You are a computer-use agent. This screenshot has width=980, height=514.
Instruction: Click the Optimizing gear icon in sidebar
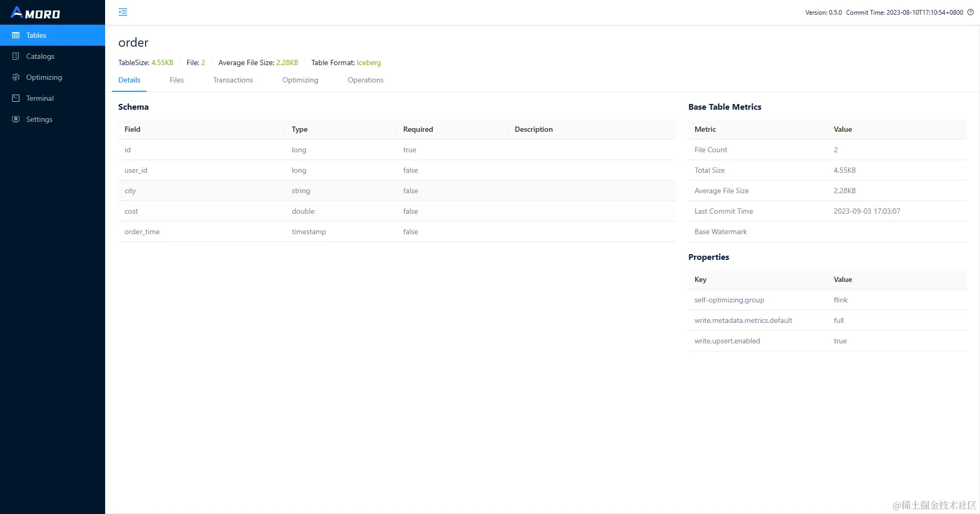point(16,77)
